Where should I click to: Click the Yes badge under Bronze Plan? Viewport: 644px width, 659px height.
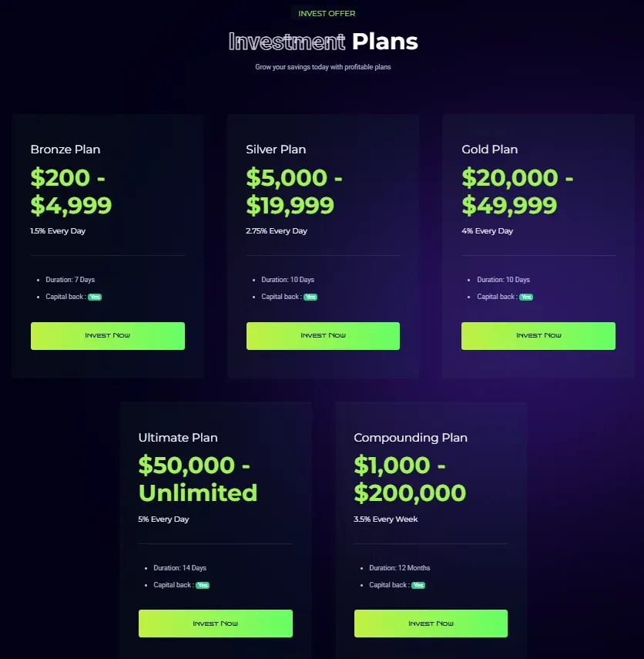[x=94, y=297]
